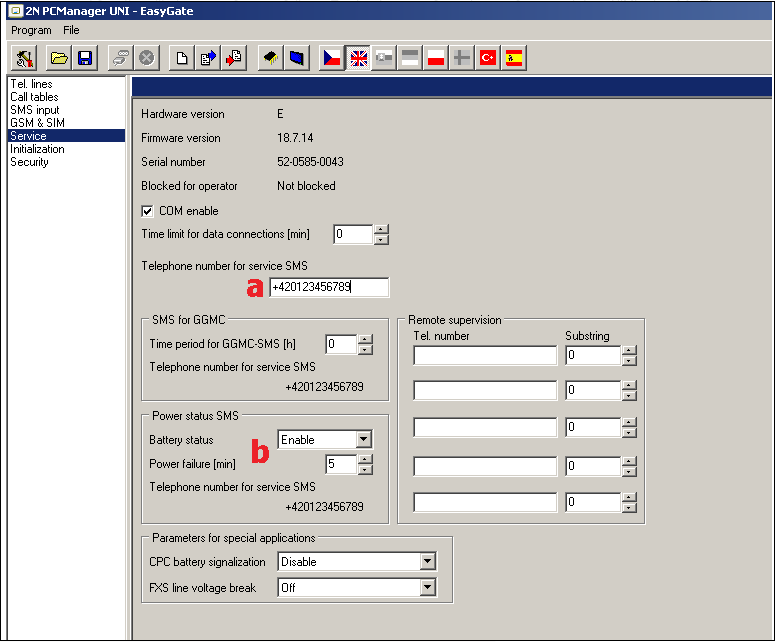Click the service number in Power status SMS

[324, 507]
